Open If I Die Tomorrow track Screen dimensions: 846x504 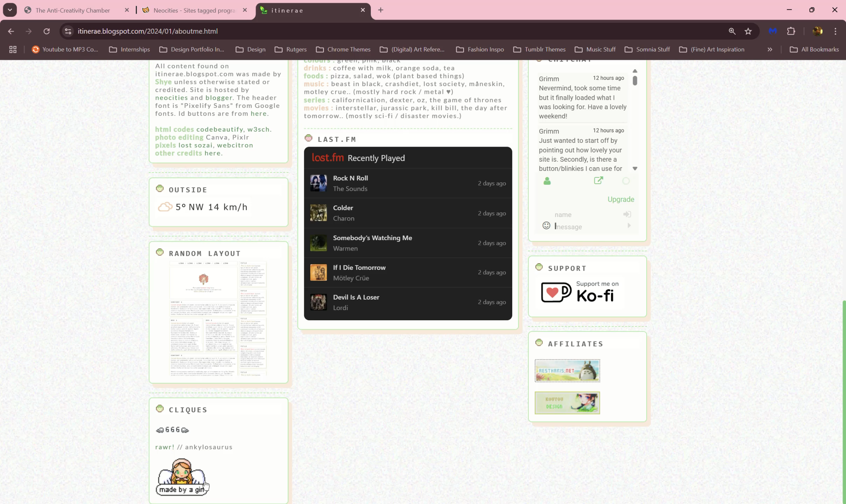point(359,267)
